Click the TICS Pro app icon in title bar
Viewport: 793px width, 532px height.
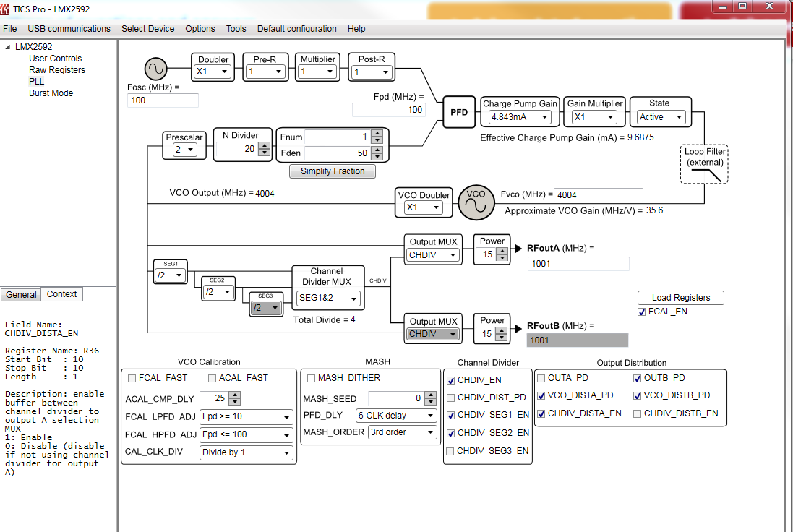(x=4, y=9)
